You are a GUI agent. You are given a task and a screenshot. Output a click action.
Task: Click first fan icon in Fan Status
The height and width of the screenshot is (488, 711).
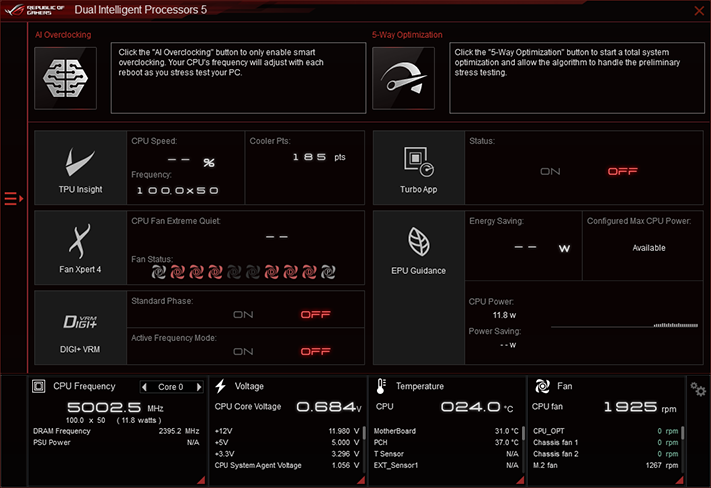[x=159, y=272]
